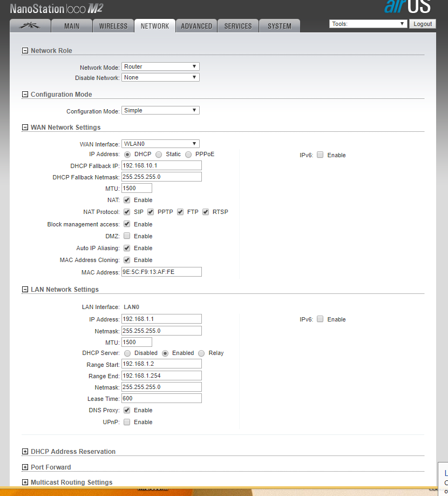Edit the Lease Time field

[x=161, y=399]
